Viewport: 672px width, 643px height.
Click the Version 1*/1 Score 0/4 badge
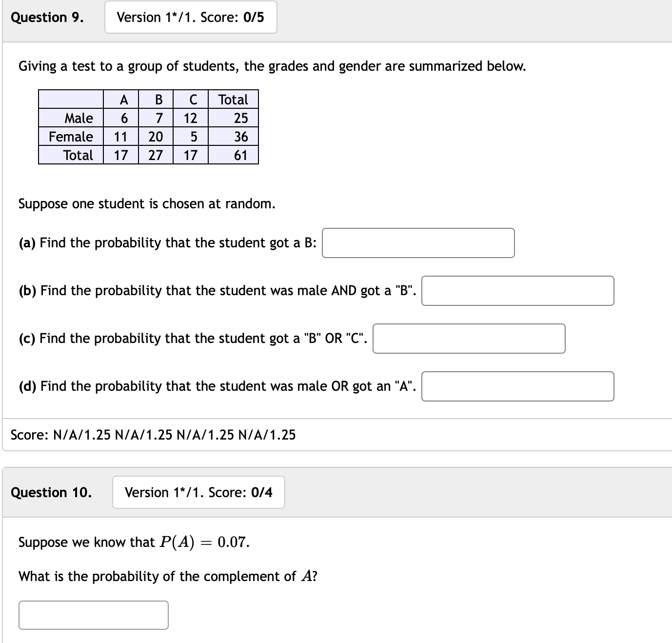pos(198,492)
